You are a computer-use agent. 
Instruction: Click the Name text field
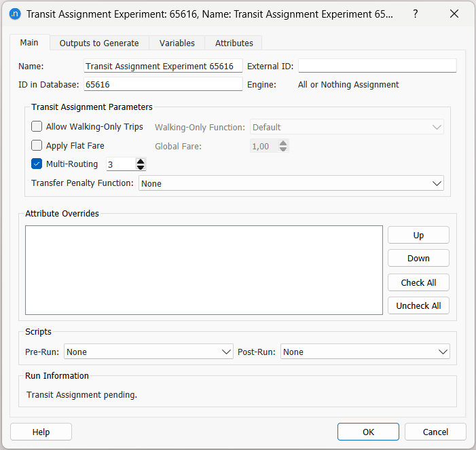tap(162, 66)
